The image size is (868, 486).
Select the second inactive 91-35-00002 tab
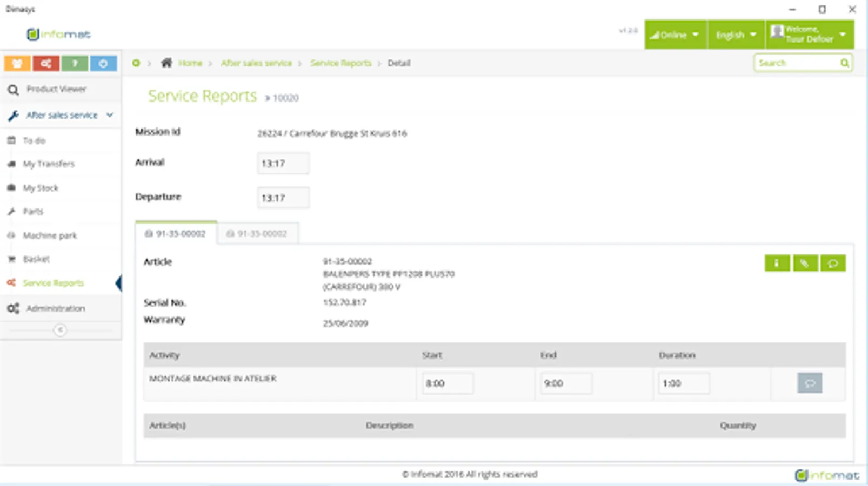258,233
